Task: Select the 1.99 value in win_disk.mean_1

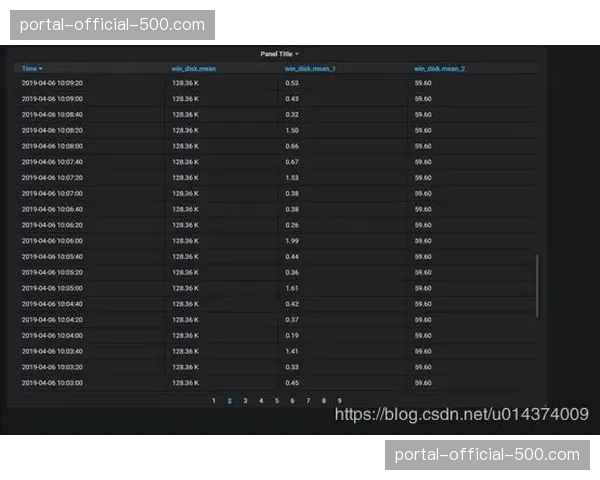Action: [x=292, y=241]
